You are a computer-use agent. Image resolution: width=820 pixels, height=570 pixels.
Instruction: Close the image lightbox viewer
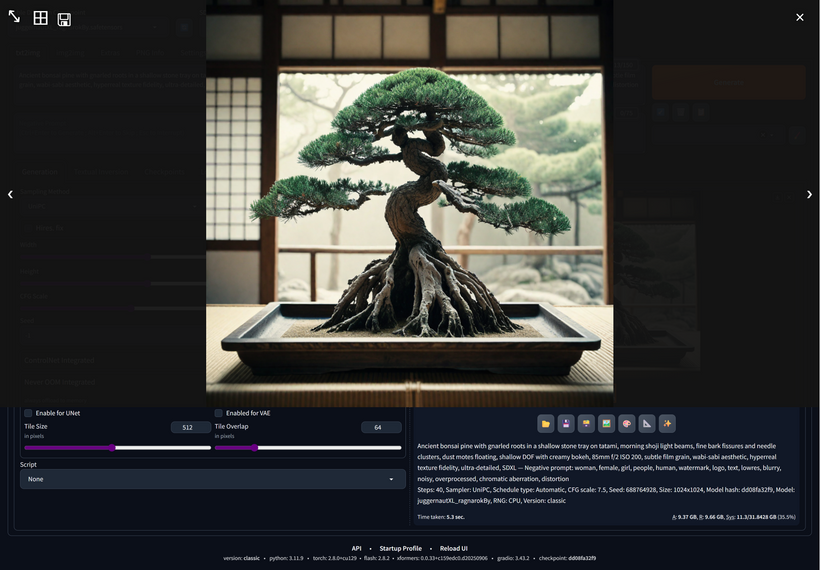point(799,17)
